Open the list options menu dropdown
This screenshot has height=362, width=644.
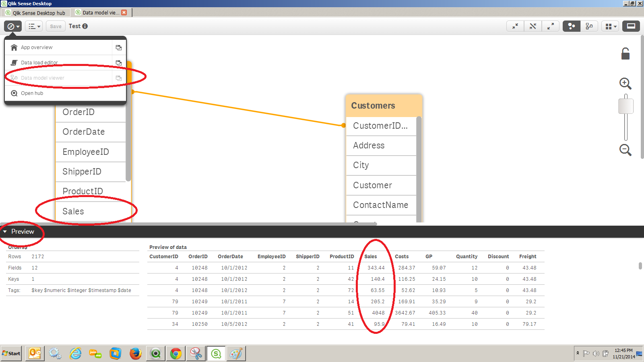(34, 26)
